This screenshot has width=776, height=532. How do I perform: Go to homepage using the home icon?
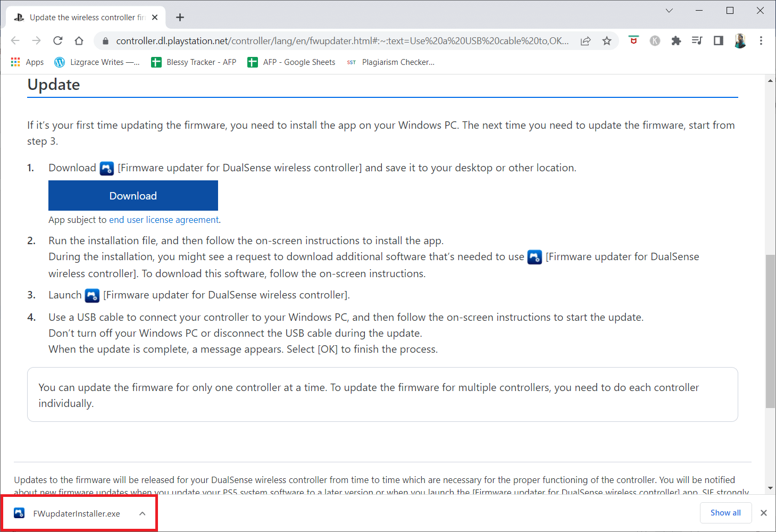click(x=79, y=40)
